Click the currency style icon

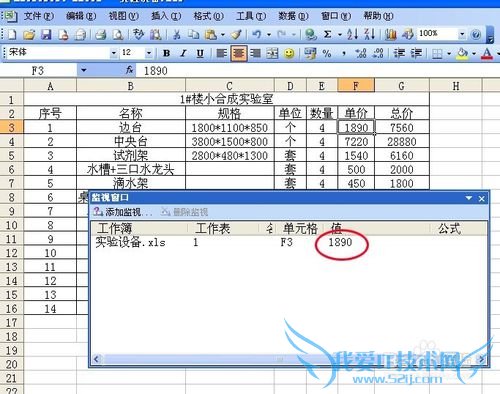click(310, 53)
